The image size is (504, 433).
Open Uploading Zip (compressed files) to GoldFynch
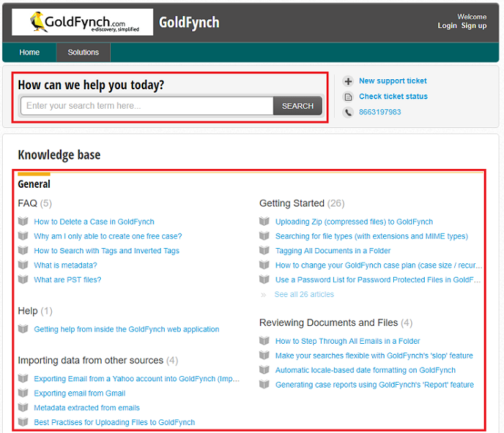[354, 222]
